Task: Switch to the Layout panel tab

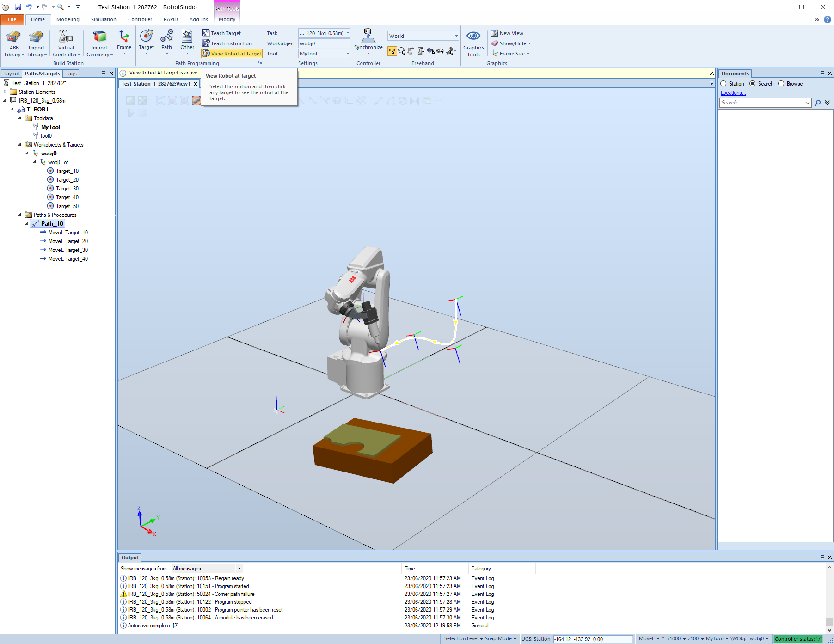Action: 12,74
